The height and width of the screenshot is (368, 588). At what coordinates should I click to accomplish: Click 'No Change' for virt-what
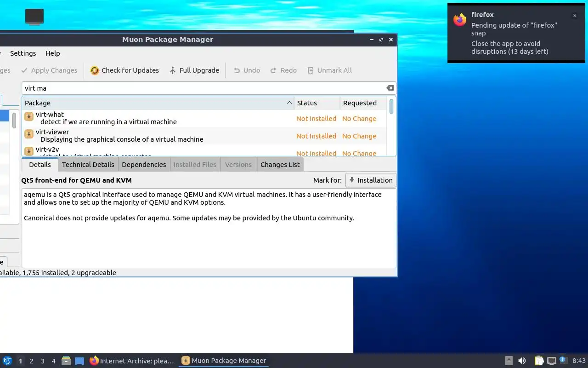pyautogui.click(x=359, y=119)
